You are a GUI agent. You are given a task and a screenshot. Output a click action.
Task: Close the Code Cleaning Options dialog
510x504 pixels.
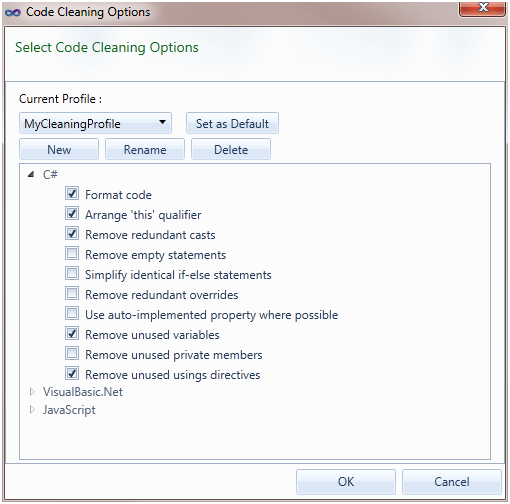482,8
